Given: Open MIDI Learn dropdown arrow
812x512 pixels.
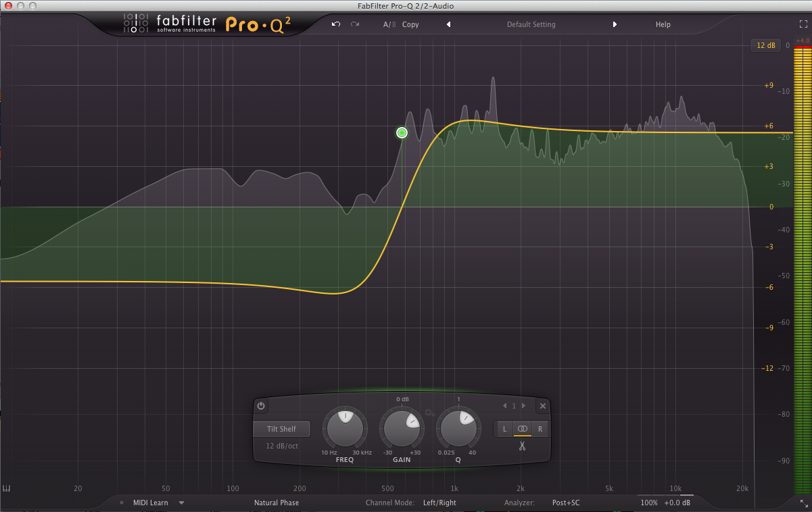Looking at the screenshot, I should [x=181, y=503].
